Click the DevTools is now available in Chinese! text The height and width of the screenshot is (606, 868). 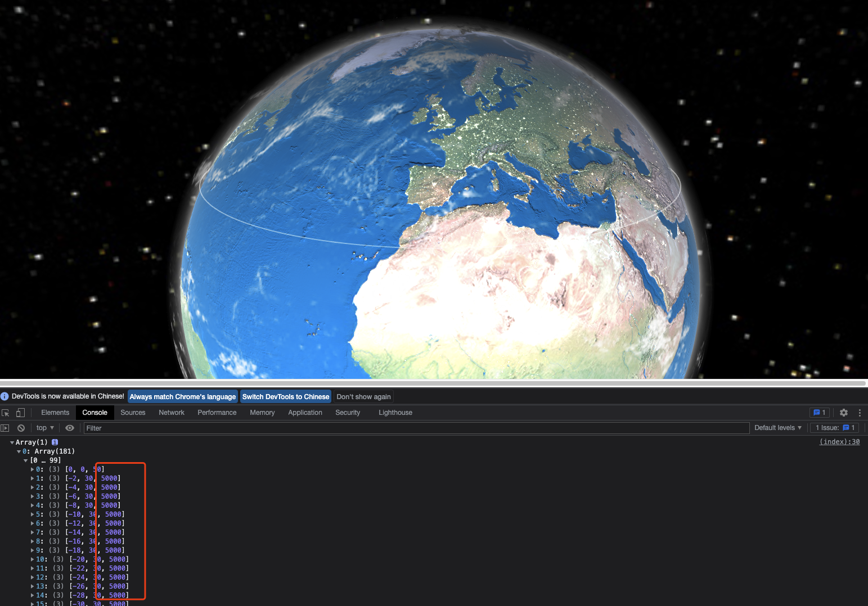[x=68, y=396]
